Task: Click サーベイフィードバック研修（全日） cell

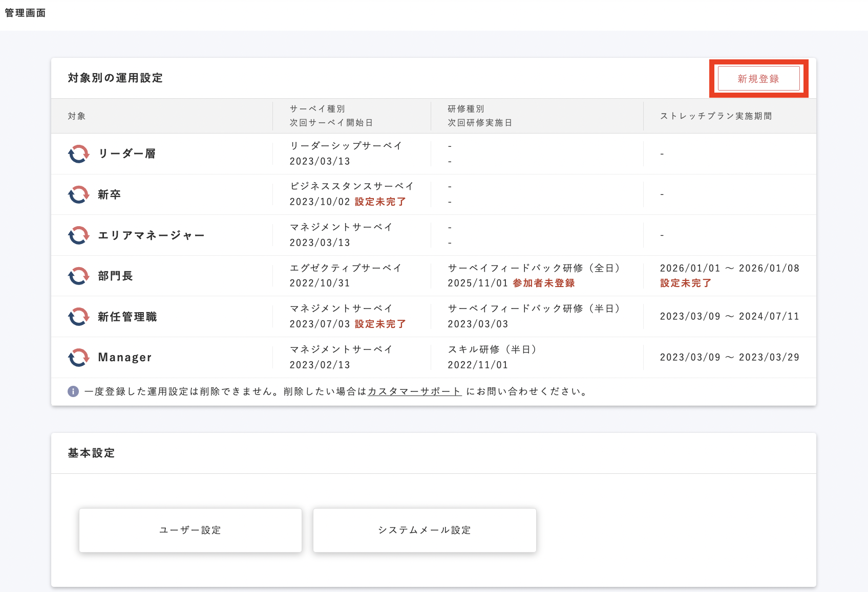Action: click(535, 268)
